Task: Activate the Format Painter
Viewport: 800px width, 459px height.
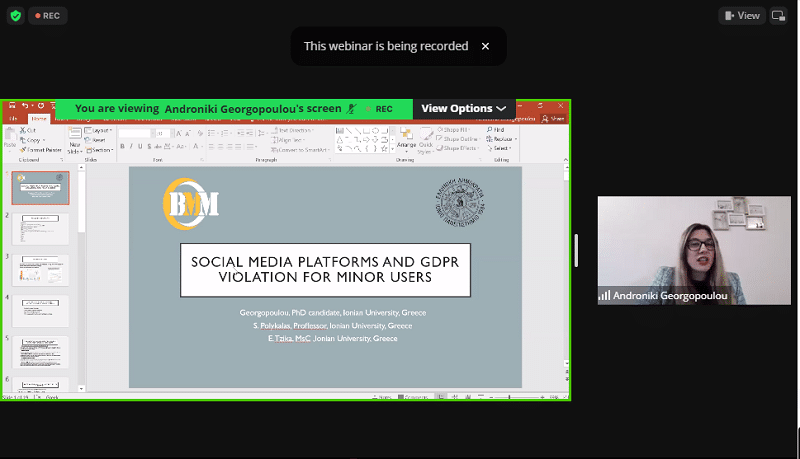Action: point(41,150)
